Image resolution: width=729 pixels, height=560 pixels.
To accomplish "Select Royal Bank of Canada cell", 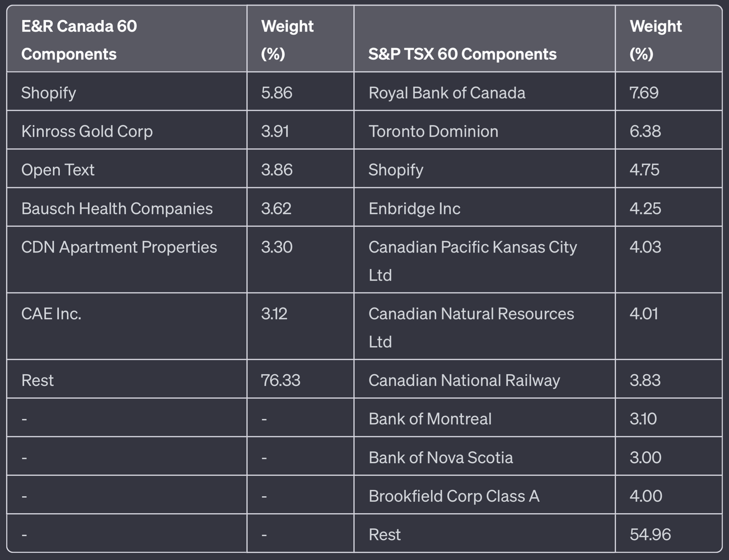I will click(447, 92).
